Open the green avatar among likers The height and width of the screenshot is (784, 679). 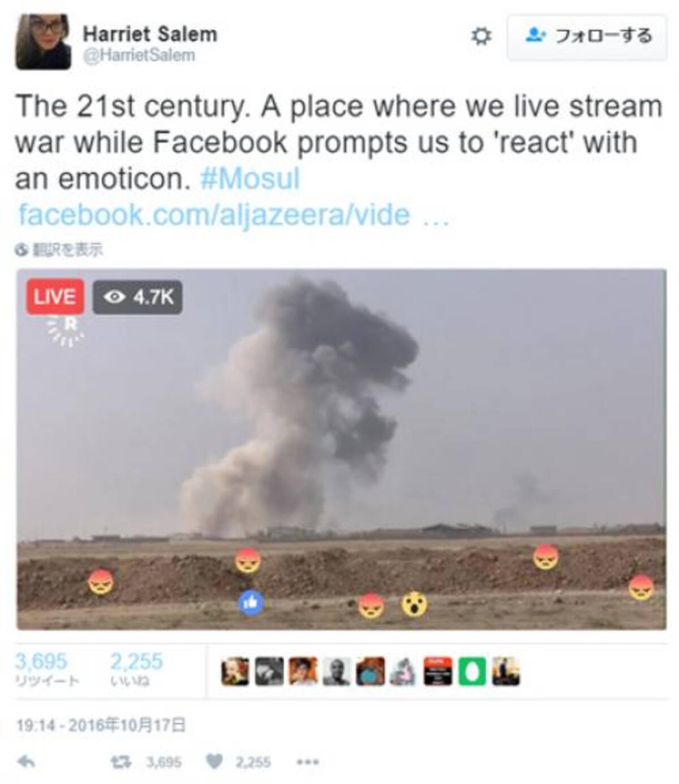pos(472,671)
